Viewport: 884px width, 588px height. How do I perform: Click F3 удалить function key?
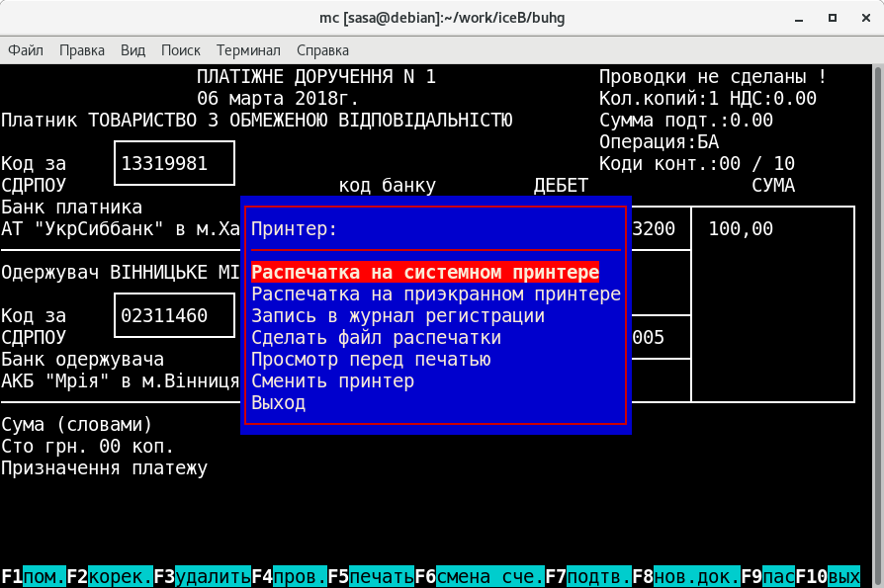click(203, 577)
